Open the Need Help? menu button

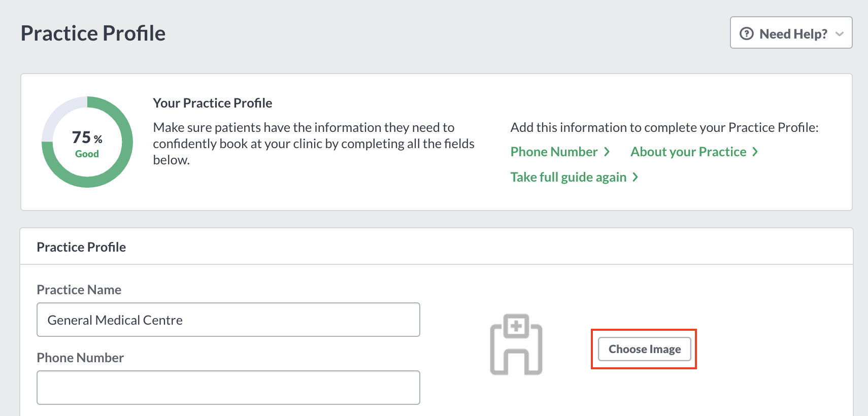click(791, 32)
